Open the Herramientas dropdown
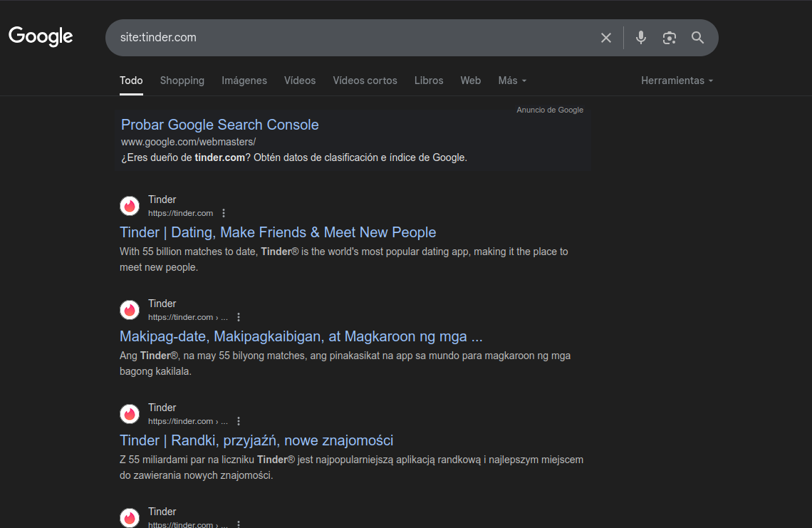The height and width of the screenshot is (528, 812). tap(677, 81)
